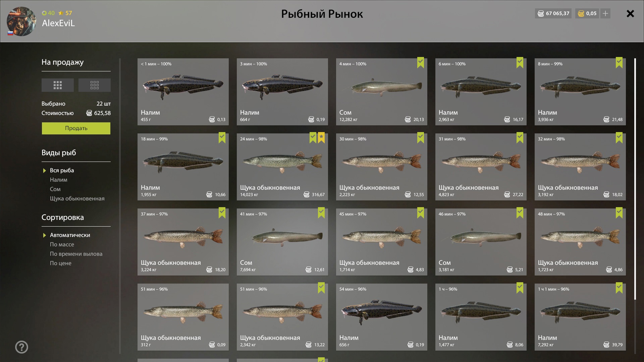The width and height of the screenshot is (644, 362).
Task: Toggle selection checkmark on Налим 2,963 кг
Action: (520, 62)
